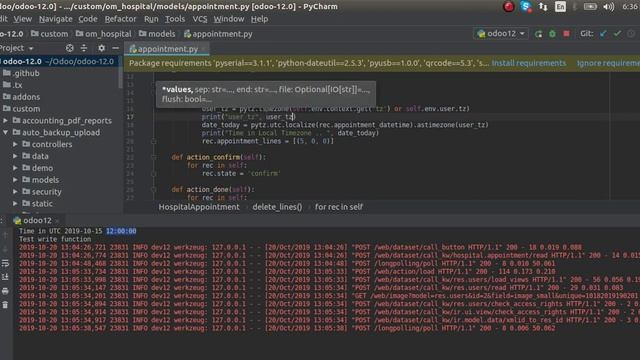This screenshot has height=360, width=640.
Task: Start debugging with the green bug icon
Action: point(552,34)
